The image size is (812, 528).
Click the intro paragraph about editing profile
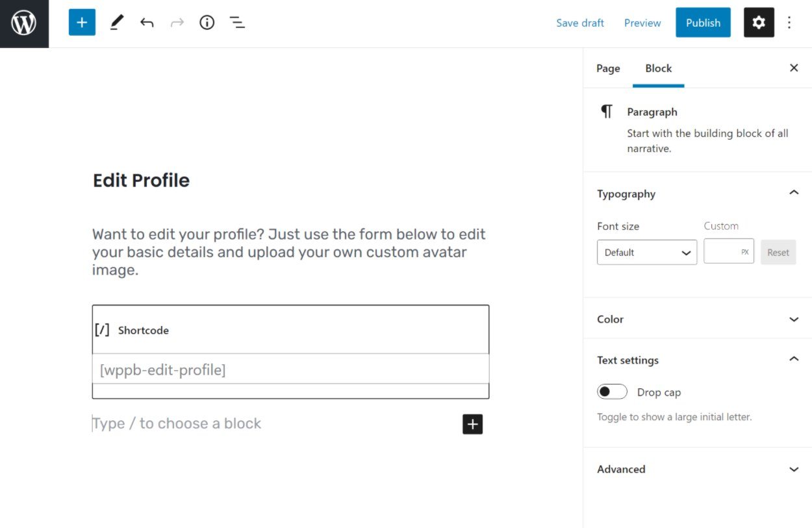(289, 252)
